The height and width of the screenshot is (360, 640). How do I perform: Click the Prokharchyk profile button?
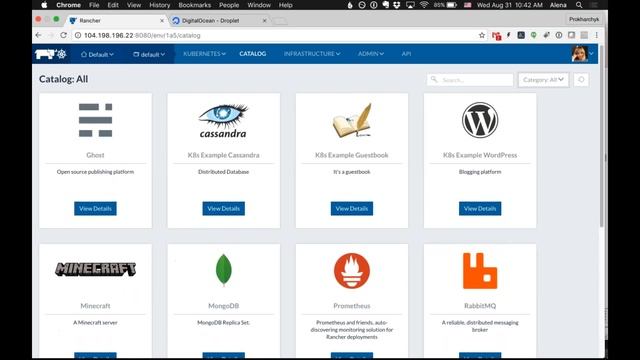584,19
